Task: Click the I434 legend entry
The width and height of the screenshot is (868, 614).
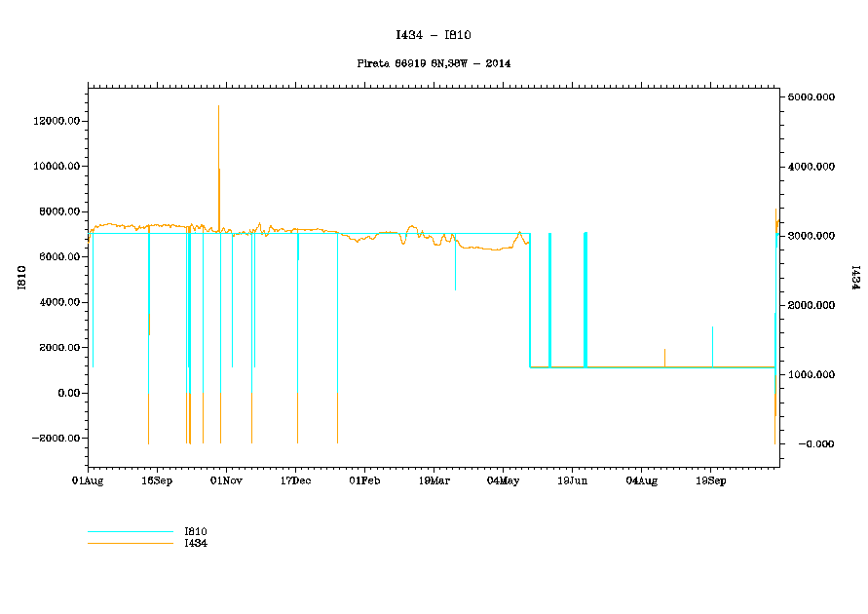Action: (196, 543)
